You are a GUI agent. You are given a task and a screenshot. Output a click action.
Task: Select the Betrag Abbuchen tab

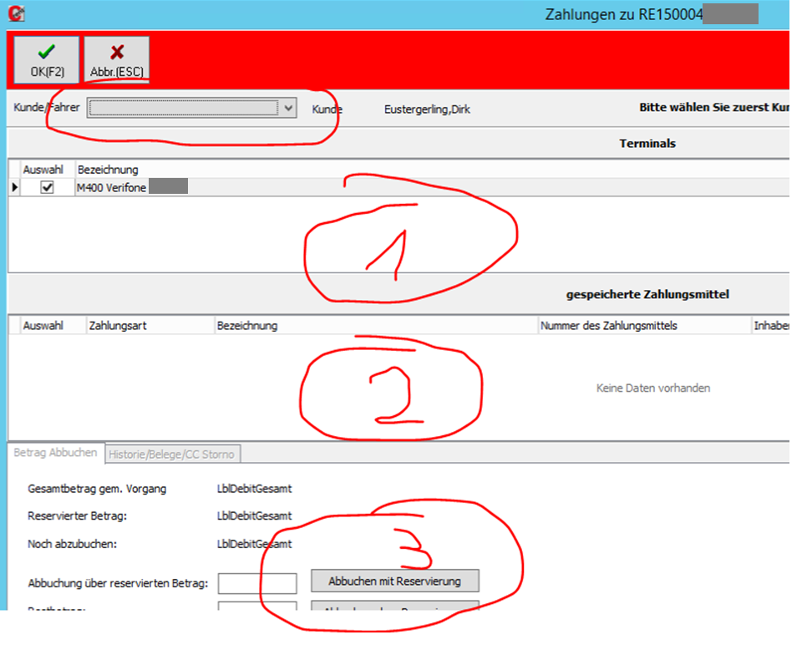pyautogui.click(x=55, y=454)
